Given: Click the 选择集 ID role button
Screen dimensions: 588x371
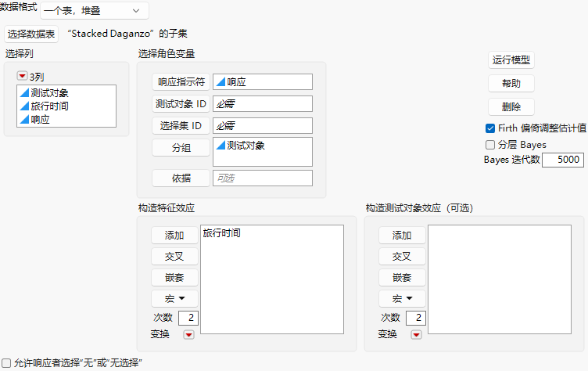Looking at the screenshot, I should coord(181,126).
